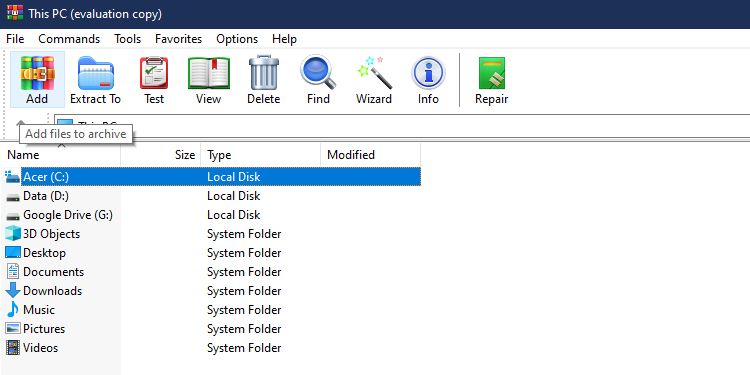Click the View book icon
Viewport: 750px width, 375px height.
(209, 73)
